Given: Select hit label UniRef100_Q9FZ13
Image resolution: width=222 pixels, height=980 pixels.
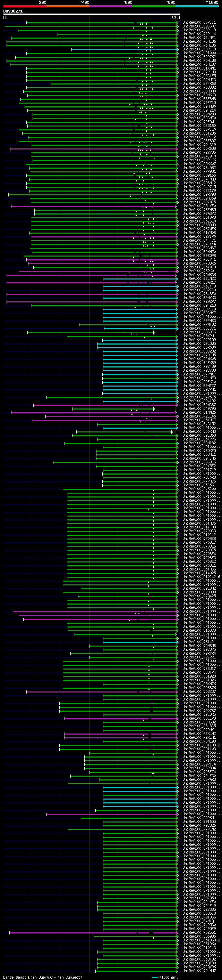Looking at the screenshot, I should coord(199,306).
